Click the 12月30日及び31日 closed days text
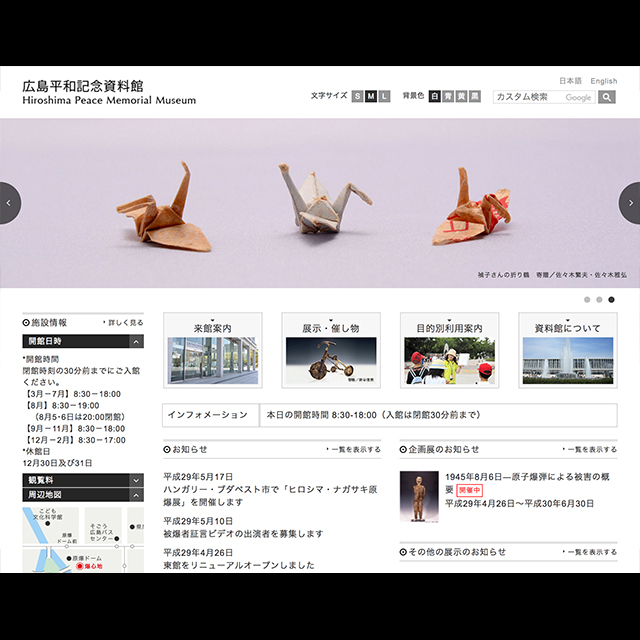 [x=57, y=463]
